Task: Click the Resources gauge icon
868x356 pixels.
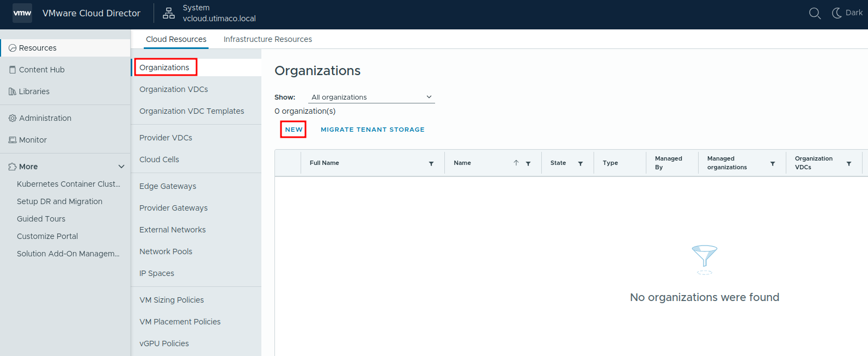Action: [x=13, y=48]
